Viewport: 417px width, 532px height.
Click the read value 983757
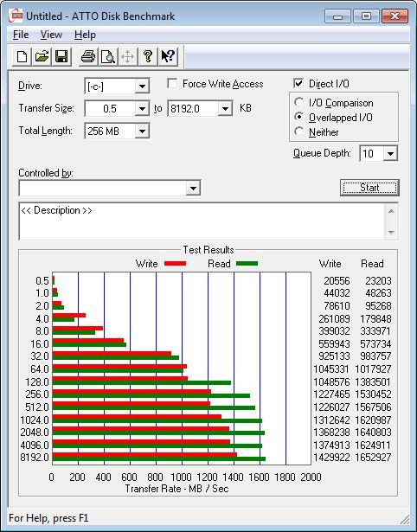pos(375,356)
